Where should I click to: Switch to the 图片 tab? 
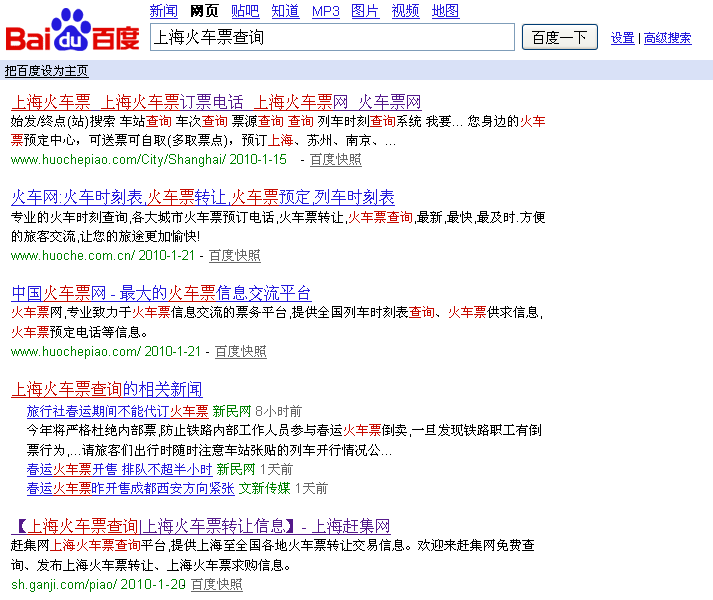click(365, 11)
